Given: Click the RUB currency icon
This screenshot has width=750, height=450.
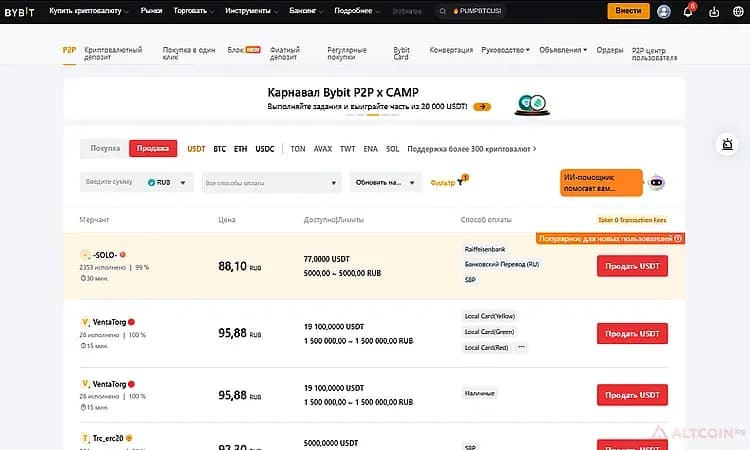Looking at the screenshot, I should [151, 182].
